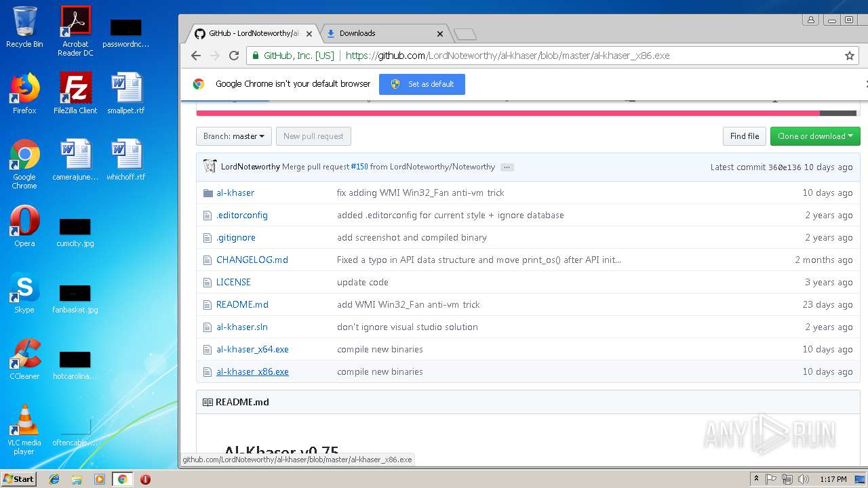
Task: Open the al-khaser folder
Action: pyautogui.click(x=235, y=192)
